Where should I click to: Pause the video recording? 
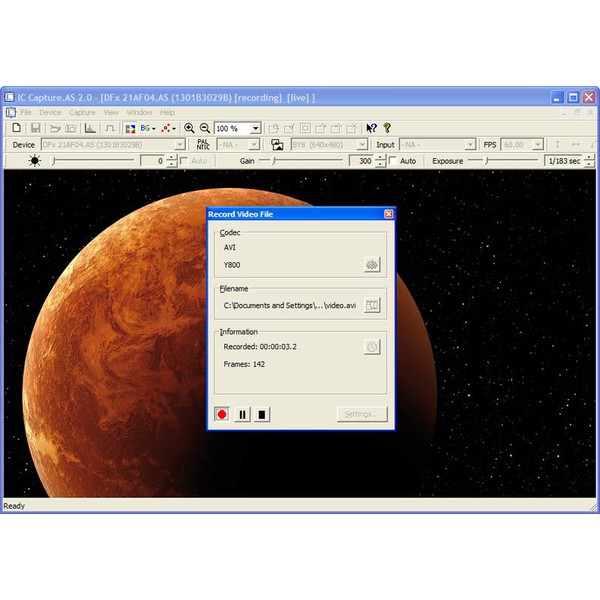[x=242, y=414]
